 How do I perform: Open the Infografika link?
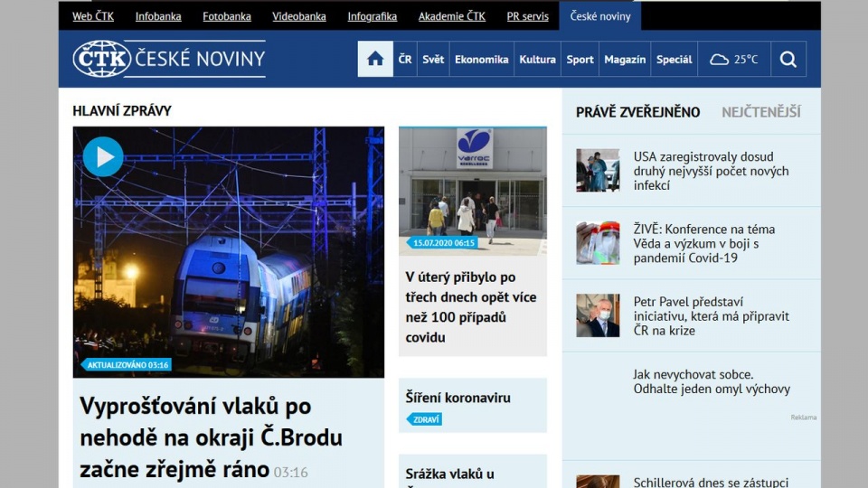[372, 16]
